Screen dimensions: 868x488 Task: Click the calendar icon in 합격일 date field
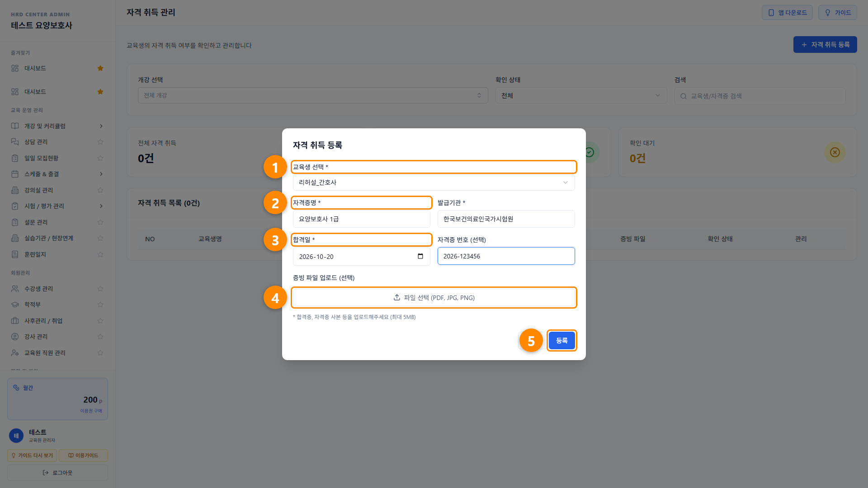420,256
